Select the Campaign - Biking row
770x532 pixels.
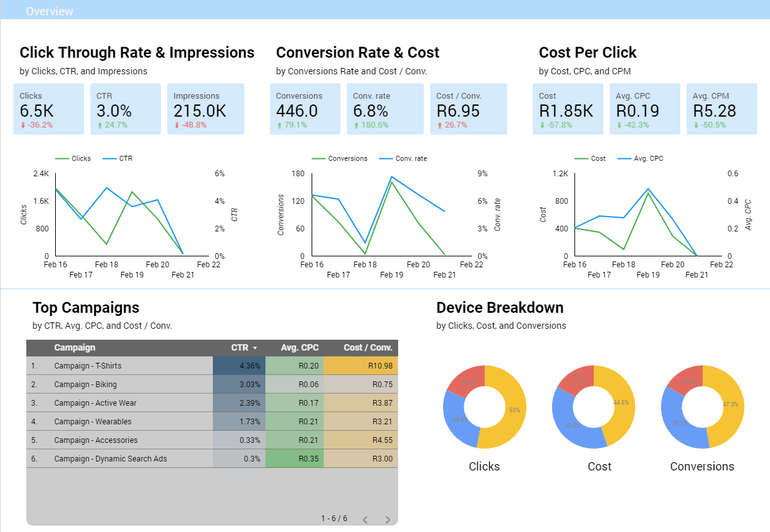point(212,385)
